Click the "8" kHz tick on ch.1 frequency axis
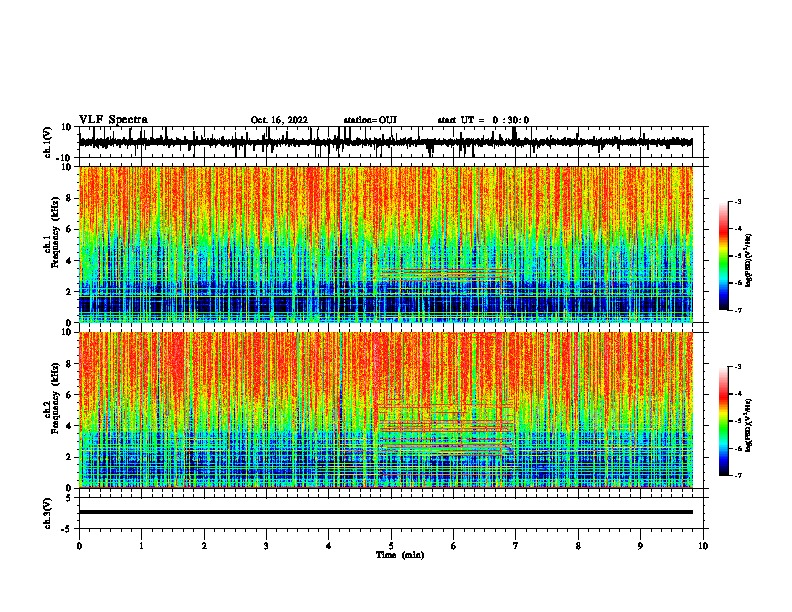The width and height of the screenshot is (792, 612). [x=69, y=198]
